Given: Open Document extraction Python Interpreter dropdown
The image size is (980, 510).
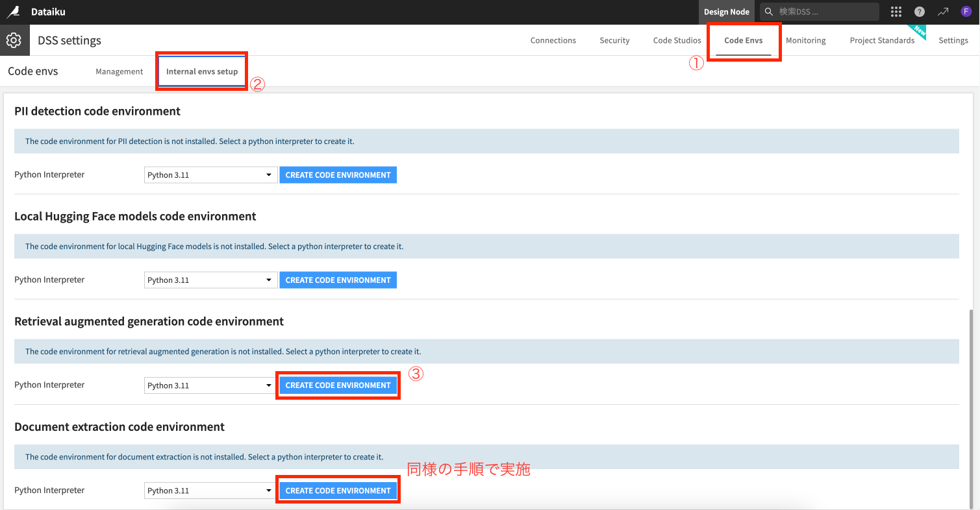Looking at the screenshot, I should [x=210, y=491].
